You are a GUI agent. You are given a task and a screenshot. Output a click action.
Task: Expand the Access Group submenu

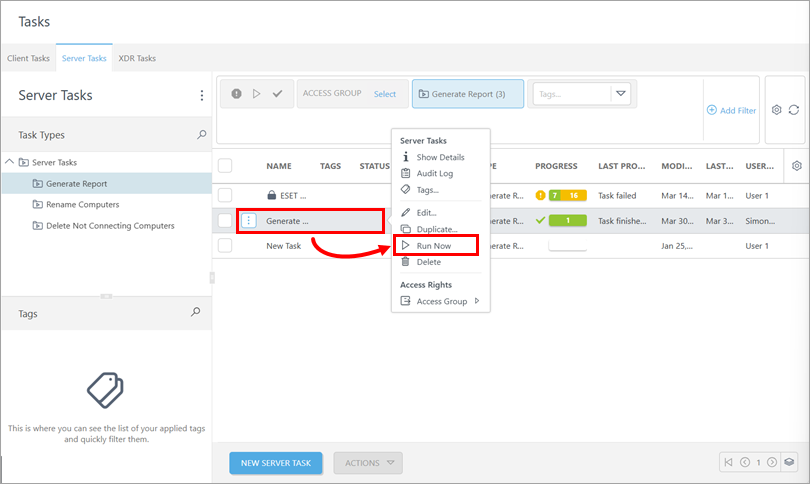[x=476, y=301]
